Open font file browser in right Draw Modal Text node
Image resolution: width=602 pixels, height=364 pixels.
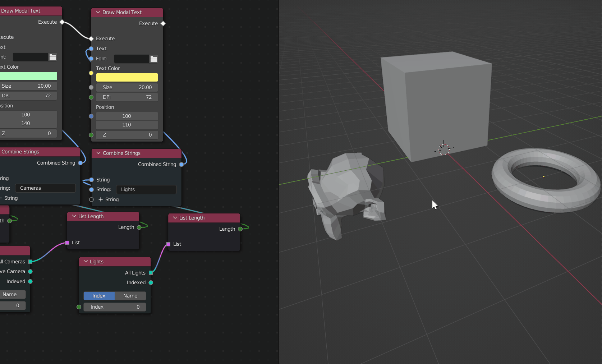(154, 59)
